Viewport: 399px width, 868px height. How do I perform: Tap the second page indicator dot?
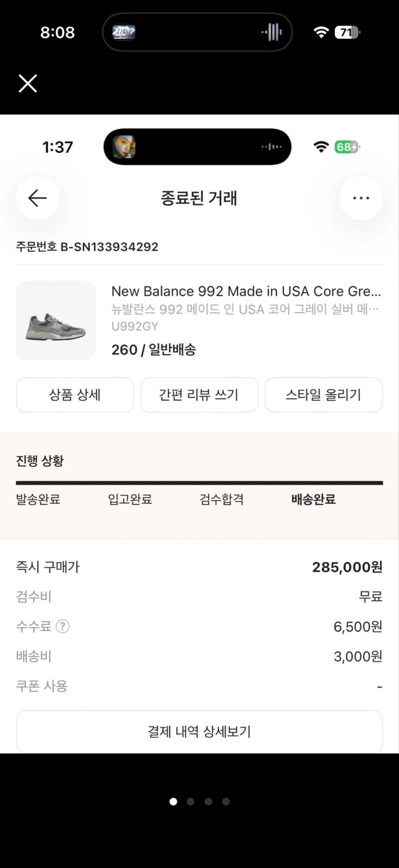[190, 801]
